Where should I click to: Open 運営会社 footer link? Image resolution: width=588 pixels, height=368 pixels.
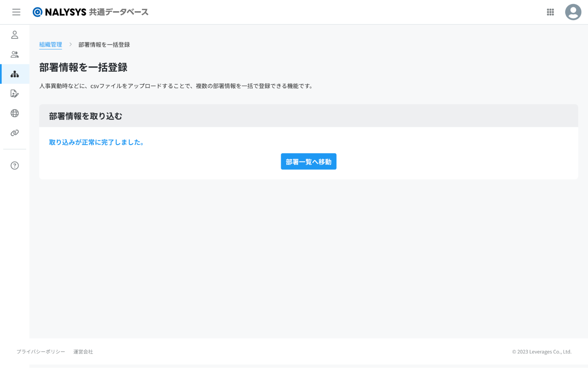pyautogui.click(x=83, y=352)
